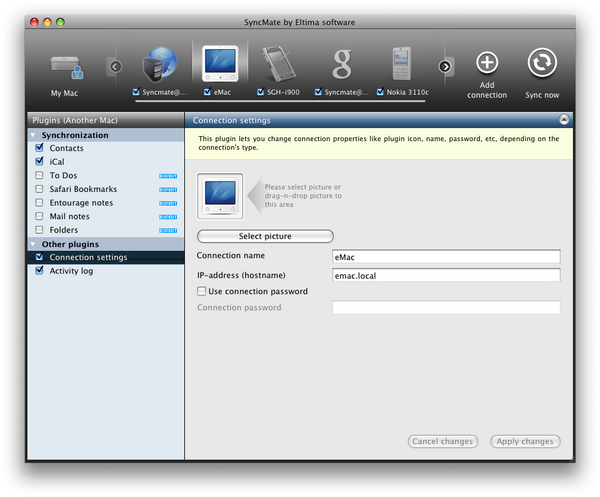This screenshot has width=600, height=497.
Task: Click the IP-address hostname input field
Action: (x=446, y=275)
